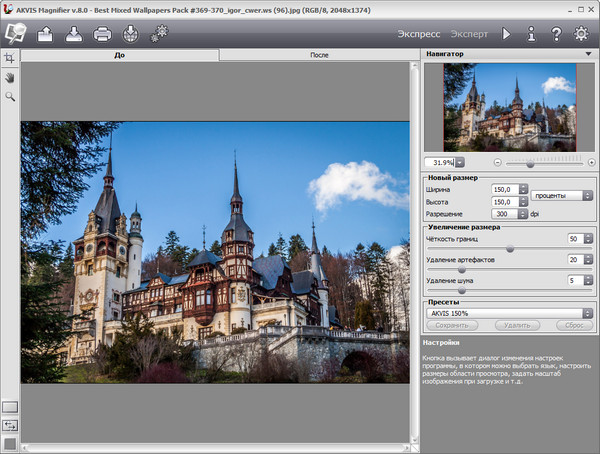This screenshot has width=600, height=454.
Task: Click the Чёткость границ slider
Action: [509, 249]
